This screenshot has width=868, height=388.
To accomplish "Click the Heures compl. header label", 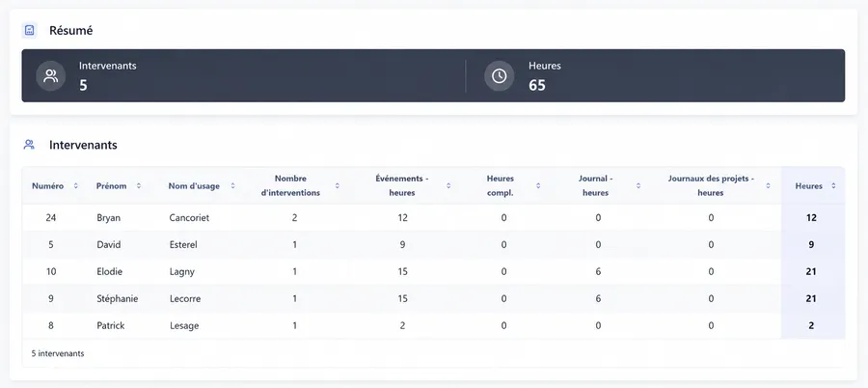I will click(501, 185).
